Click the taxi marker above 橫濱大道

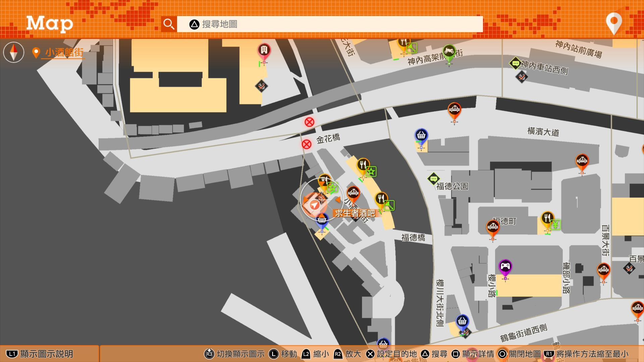pos(454,111)
